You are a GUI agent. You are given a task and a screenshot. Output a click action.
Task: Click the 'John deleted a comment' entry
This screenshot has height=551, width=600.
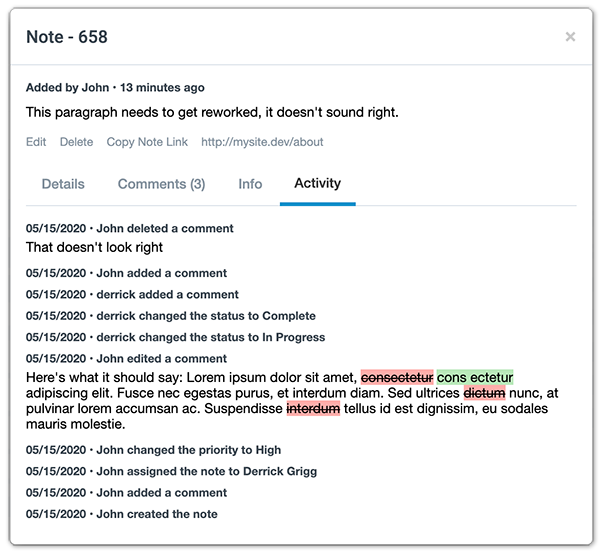point(130,228)
